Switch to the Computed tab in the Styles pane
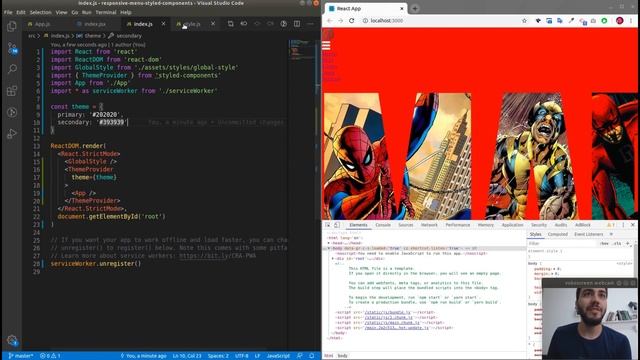Image resolution: width=640 pixels, height=360 pixels. pos(558,234)
